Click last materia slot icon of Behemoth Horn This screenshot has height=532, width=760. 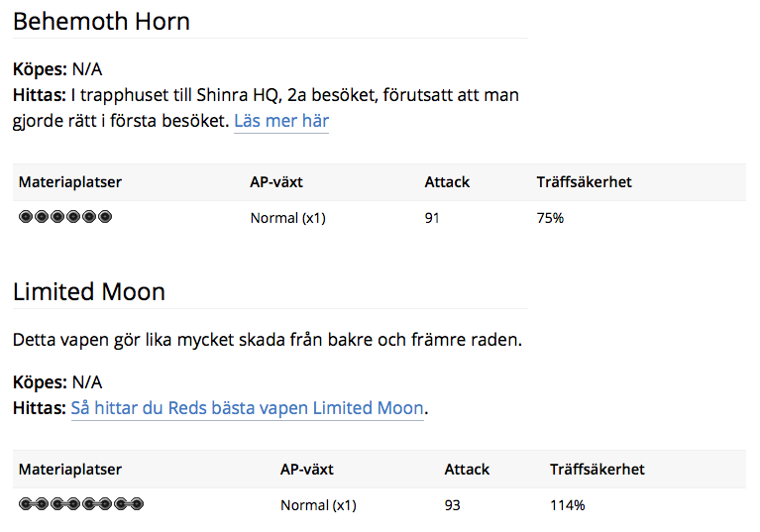105,217
